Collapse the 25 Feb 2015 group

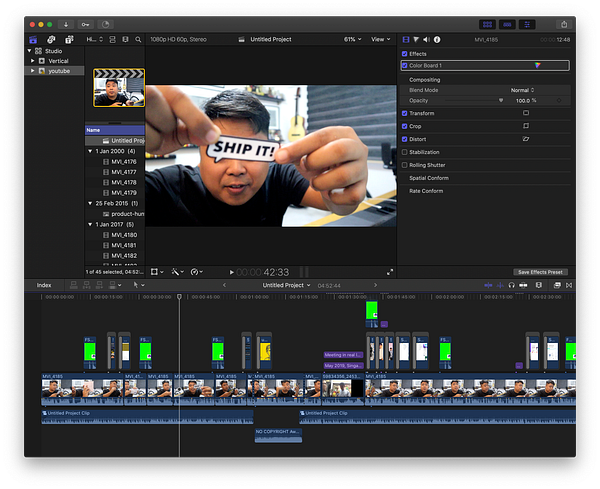pyautogui.click(x=90, y=203)
